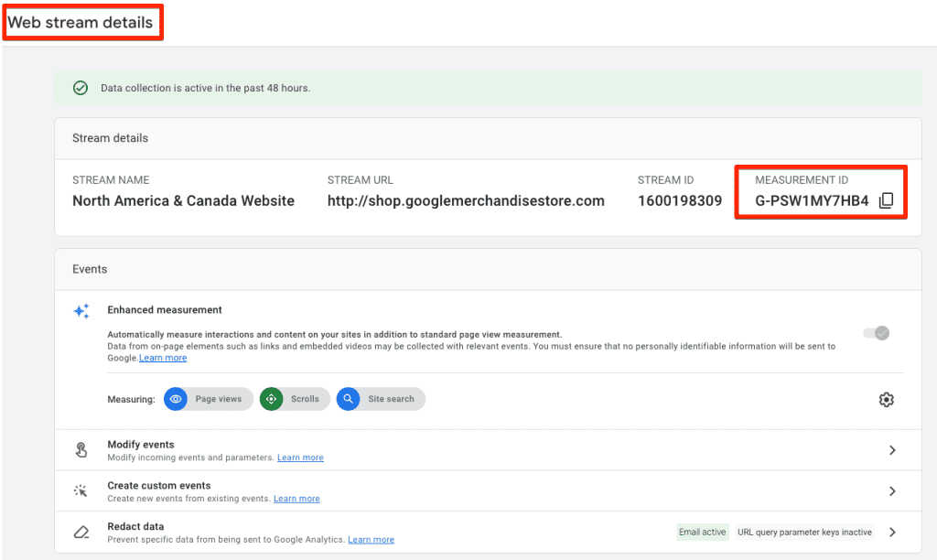The image size is (937, 560).
Task: Open Enhanced measurement settings gear
Action: tap(886, 400)
